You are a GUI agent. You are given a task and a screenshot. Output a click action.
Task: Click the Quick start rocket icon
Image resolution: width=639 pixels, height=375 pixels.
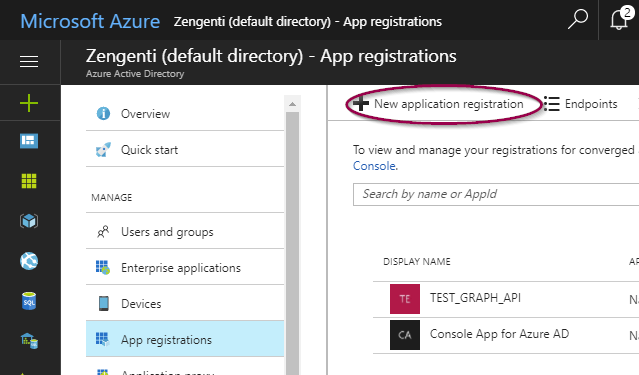click(x=103, y=150)
